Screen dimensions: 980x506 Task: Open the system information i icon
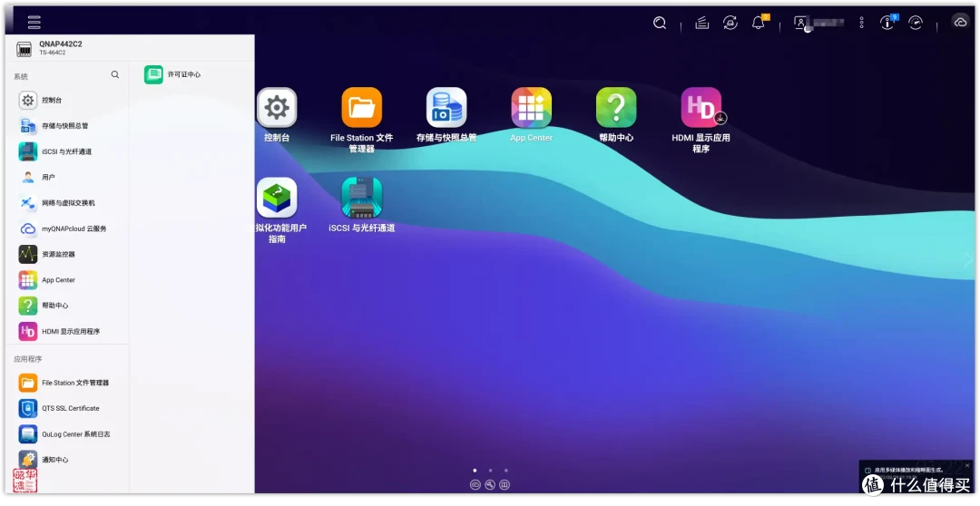click(x=887, y=23)
